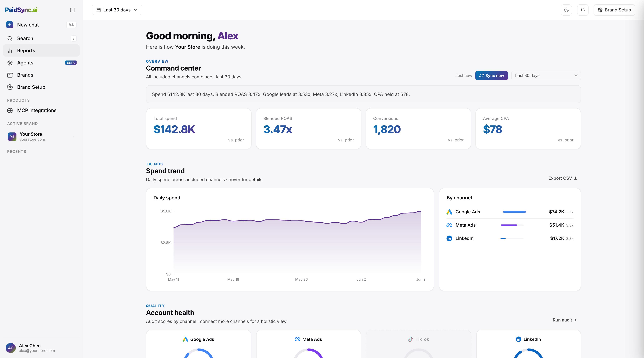Click the Google Ads spend progress bar
The image size is (644, 358).
(514, 212)
